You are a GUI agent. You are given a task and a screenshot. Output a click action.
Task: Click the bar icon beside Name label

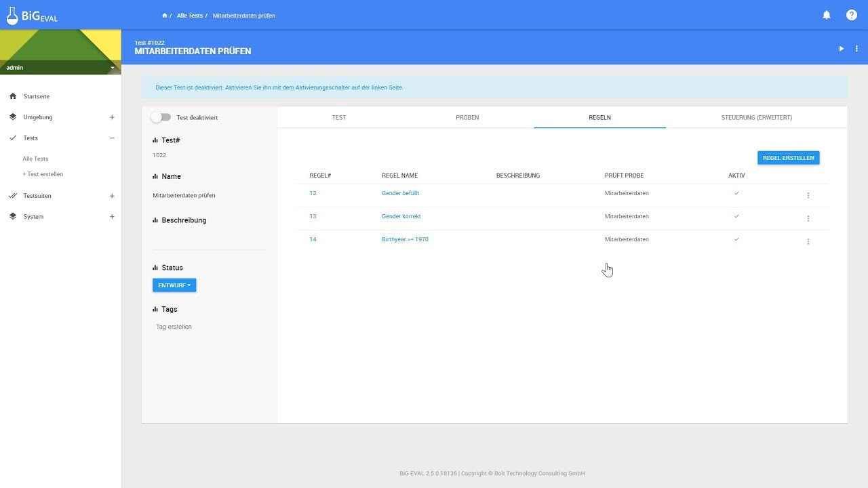click(155, 176)
